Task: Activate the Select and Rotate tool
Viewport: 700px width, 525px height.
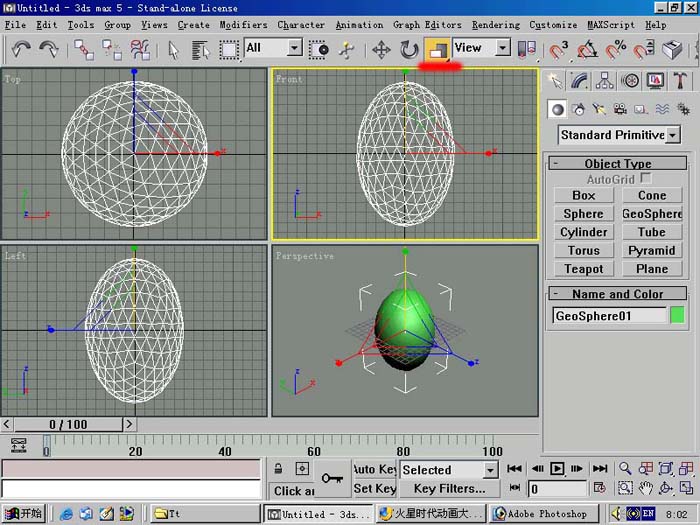Action: [x=408, y=49]
